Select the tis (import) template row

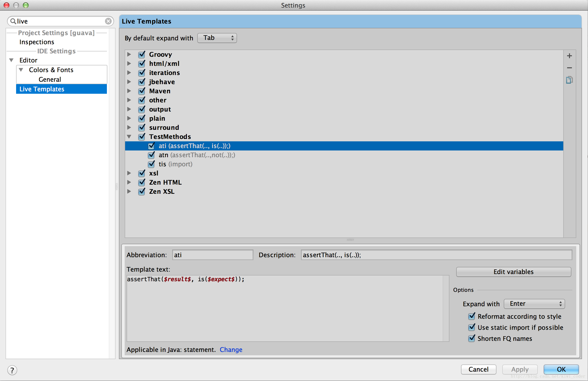(344, 164)
